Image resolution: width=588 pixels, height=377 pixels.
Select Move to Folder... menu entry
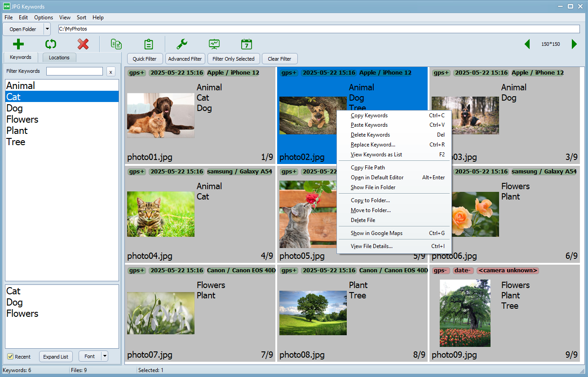pyautogui.click(x=394, y=210)
